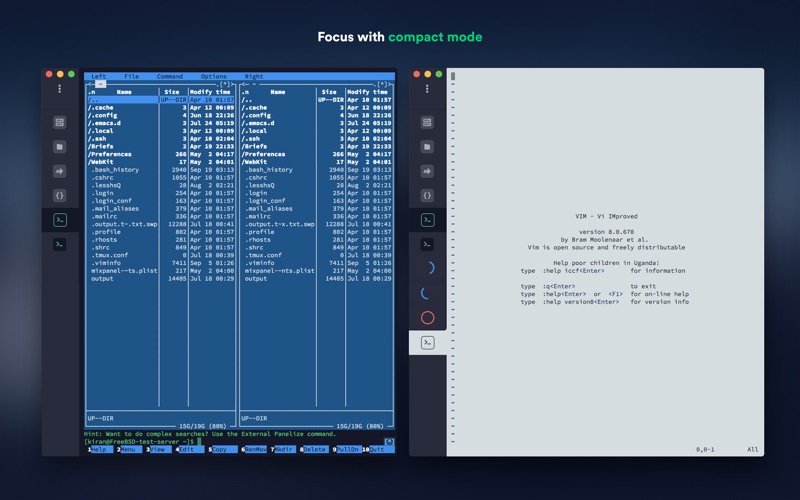800x500 pixels.
Task: Click the red circle session icon in right sidebar
Action: [427, 318]
